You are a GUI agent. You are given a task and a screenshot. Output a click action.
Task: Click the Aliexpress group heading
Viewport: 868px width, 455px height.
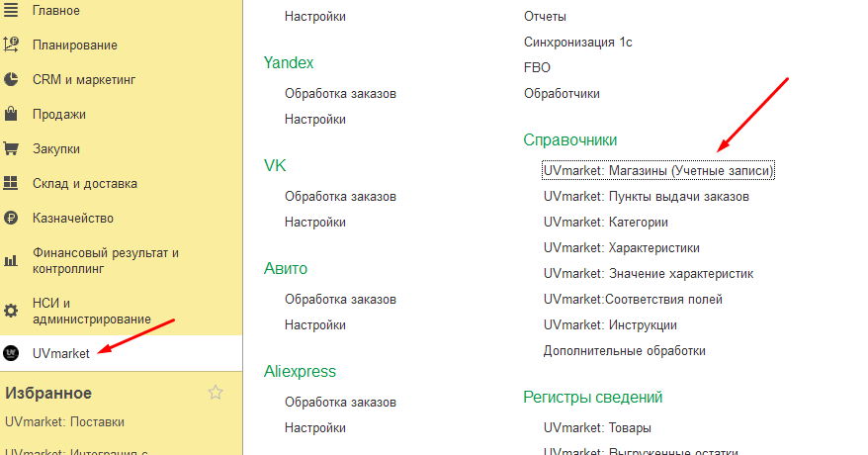[x=300, y=371]
